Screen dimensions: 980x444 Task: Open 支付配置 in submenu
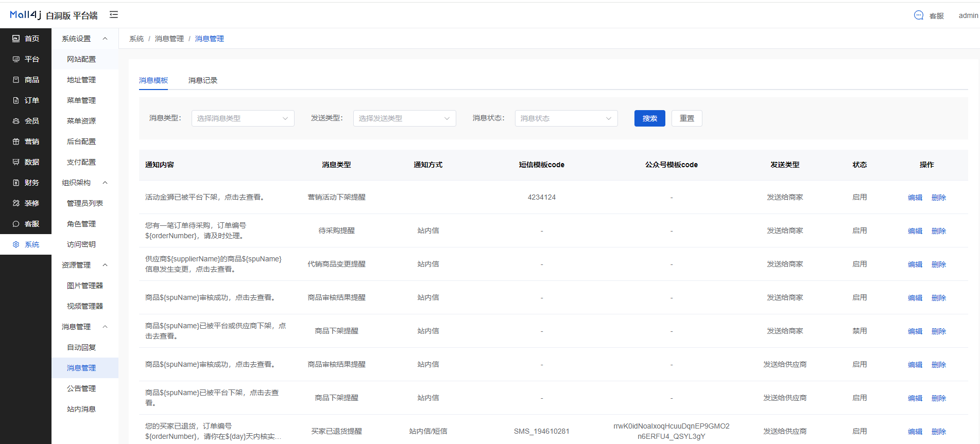(x=85, y=162)
